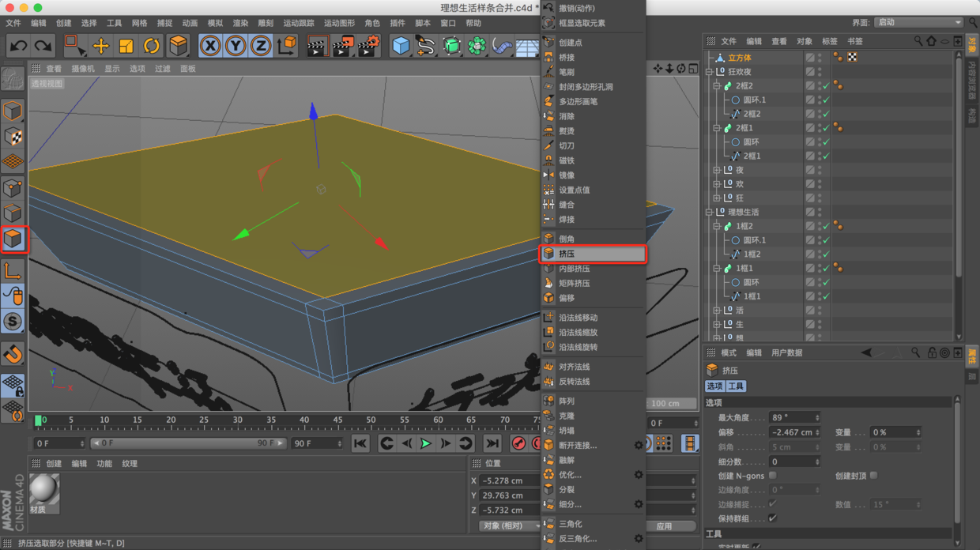Screen dimensions: 980x550
Task: Open the viewport 摄像机 menu
Action: (83, 69)
